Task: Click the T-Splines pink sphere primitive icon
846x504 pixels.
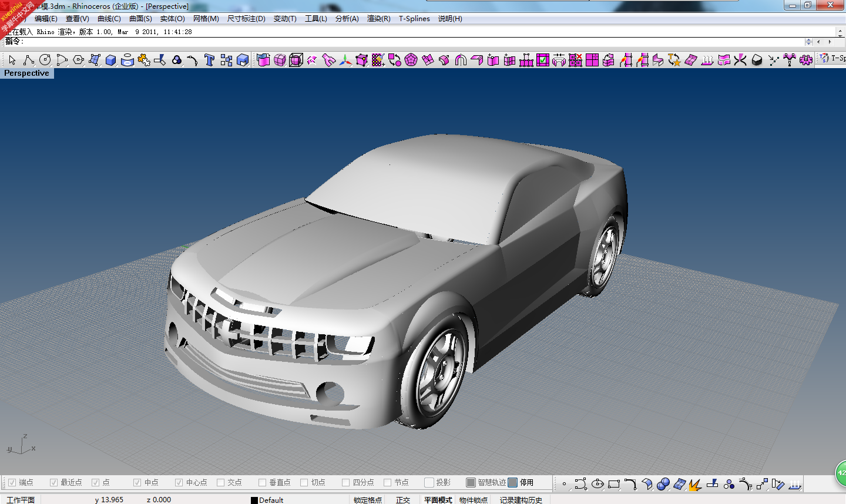Action: 280,60
